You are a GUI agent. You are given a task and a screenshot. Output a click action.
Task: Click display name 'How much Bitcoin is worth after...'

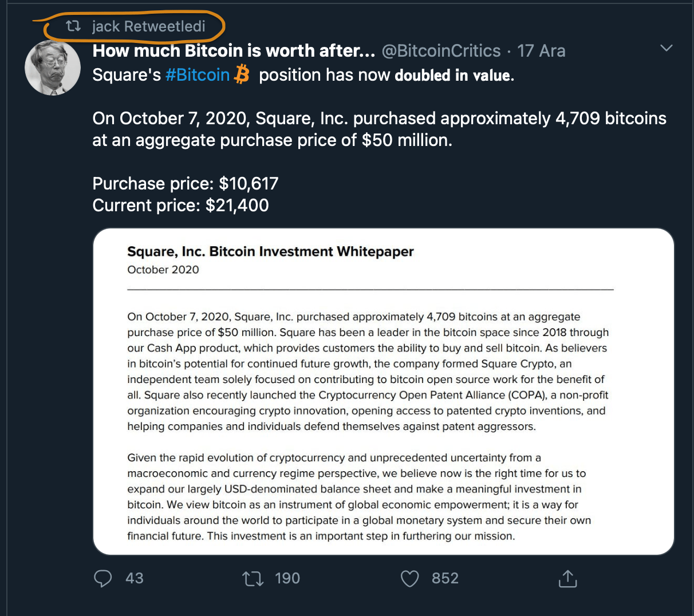233,51
